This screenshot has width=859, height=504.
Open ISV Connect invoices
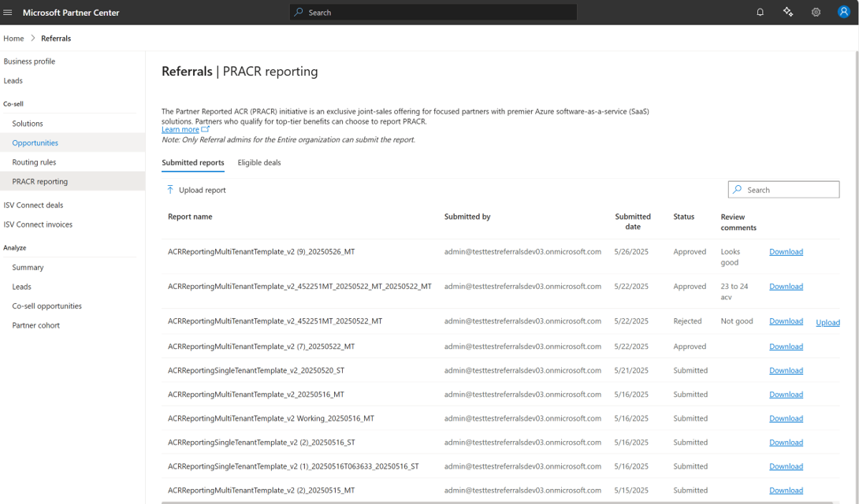pyautogui.click(x=38, y=224)
